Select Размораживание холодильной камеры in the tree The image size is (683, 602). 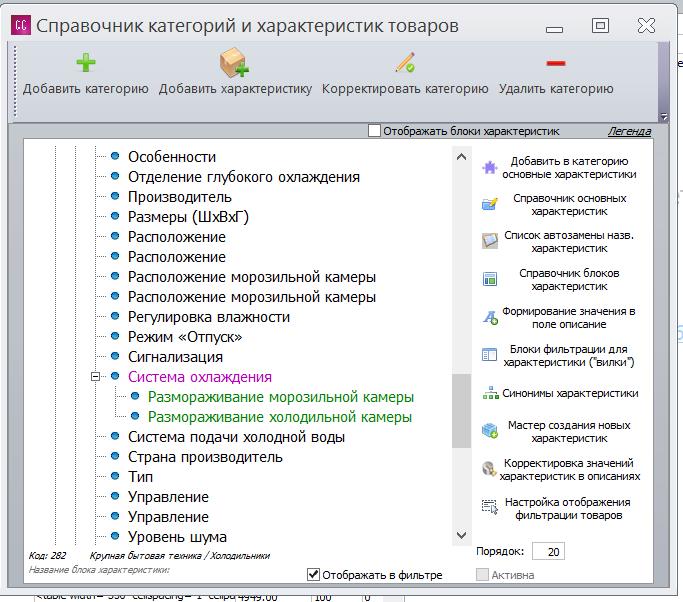click(x=280, y=417)
